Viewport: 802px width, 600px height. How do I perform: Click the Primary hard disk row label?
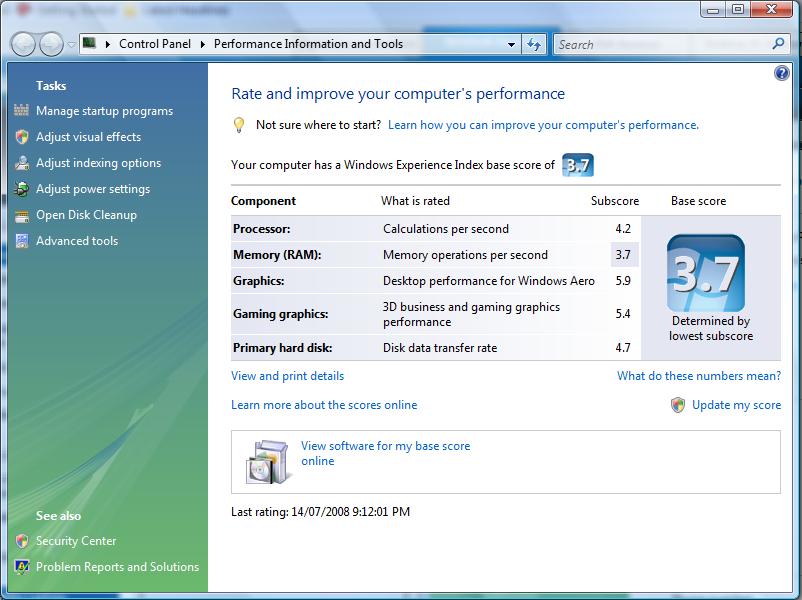[282, 348]
